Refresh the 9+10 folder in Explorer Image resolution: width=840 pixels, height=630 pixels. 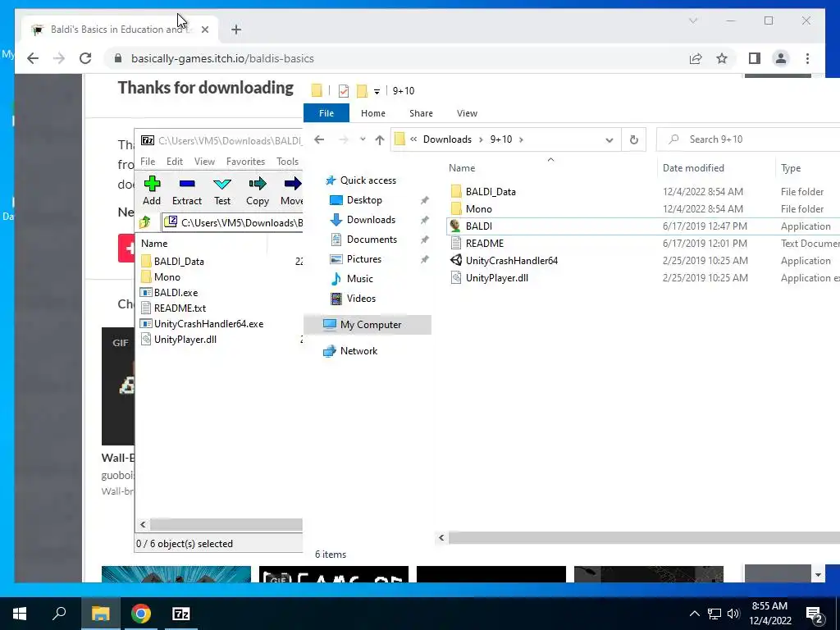(x=634, y=139)
